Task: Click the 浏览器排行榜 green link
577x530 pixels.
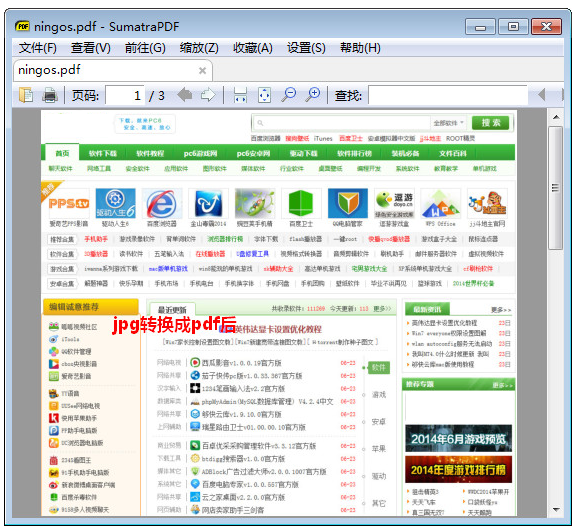Action: pos(225,239)
